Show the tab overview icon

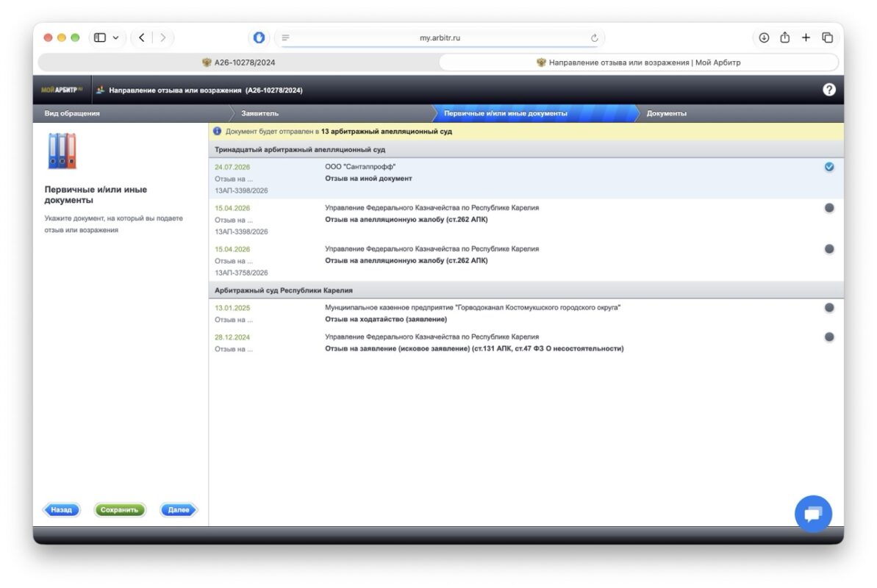[827, 37]
